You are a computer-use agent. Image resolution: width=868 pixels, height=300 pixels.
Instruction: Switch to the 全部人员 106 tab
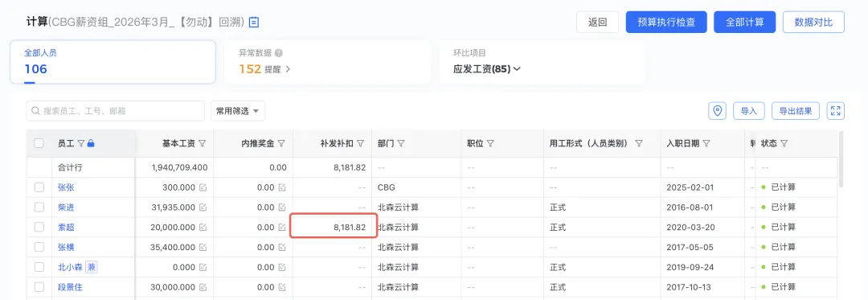pyautogui.click(x=113, y=62)
